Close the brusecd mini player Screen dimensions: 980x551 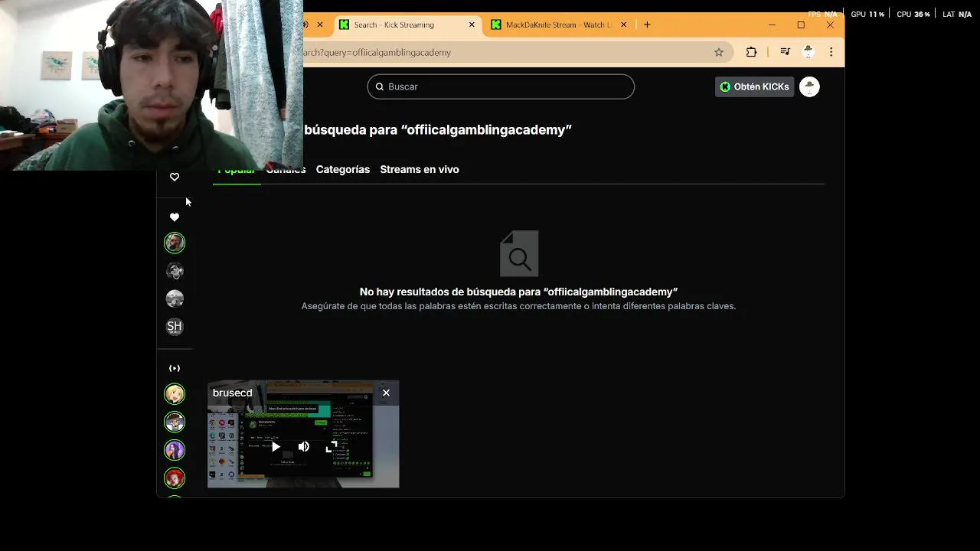pos(386,393)
